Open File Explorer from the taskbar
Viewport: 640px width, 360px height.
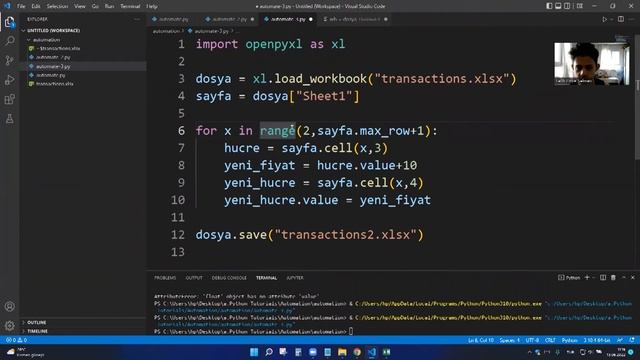tap(342, 352)
